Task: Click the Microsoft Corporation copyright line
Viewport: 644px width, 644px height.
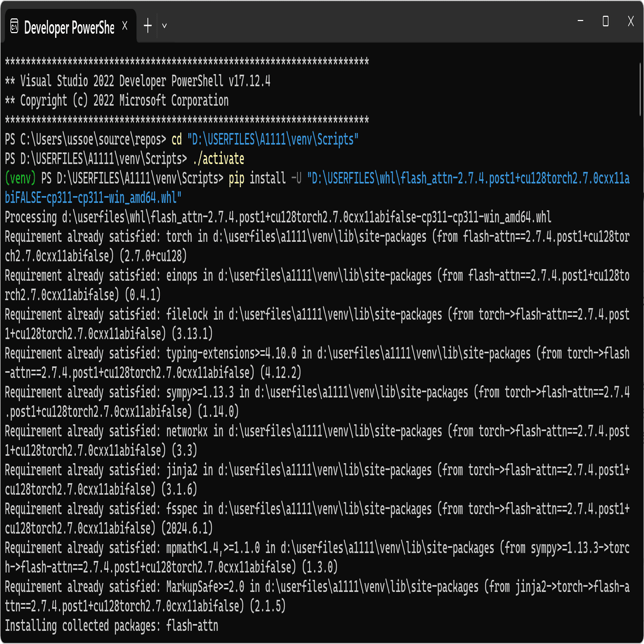Action: point(117,100)
